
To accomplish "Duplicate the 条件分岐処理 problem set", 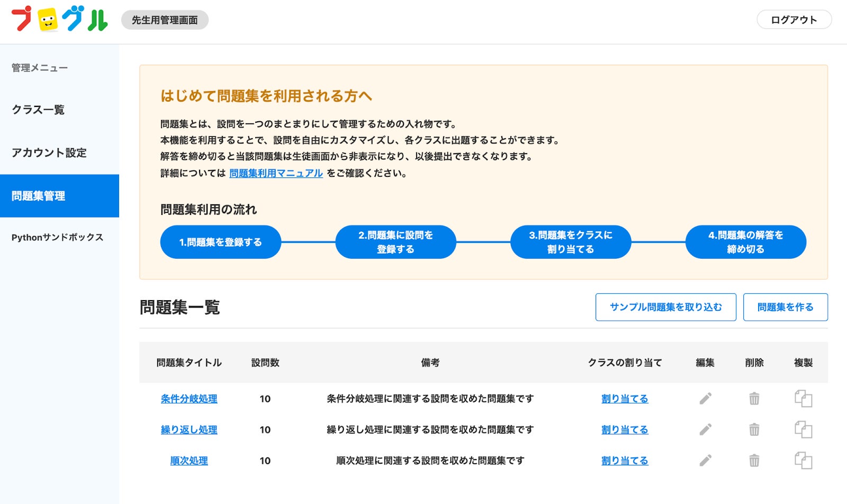I will 803,399.
